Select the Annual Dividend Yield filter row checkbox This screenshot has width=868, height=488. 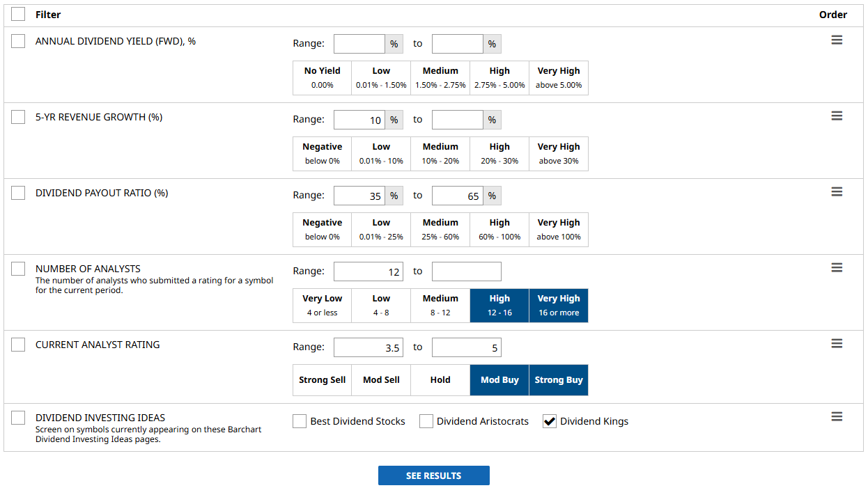pos(18,41)
